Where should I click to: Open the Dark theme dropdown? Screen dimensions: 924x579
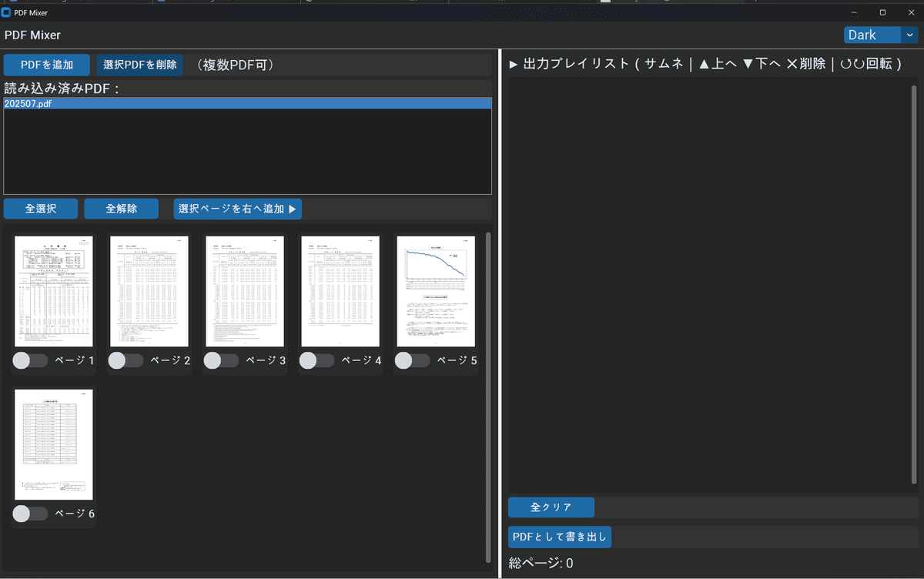[x=872, y=35]
